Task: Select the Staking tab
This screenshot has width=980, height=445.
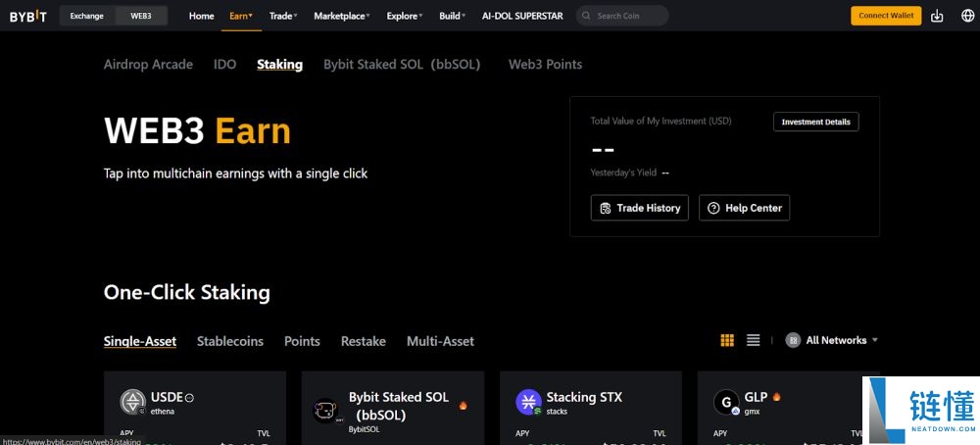Action: (279, 65)
